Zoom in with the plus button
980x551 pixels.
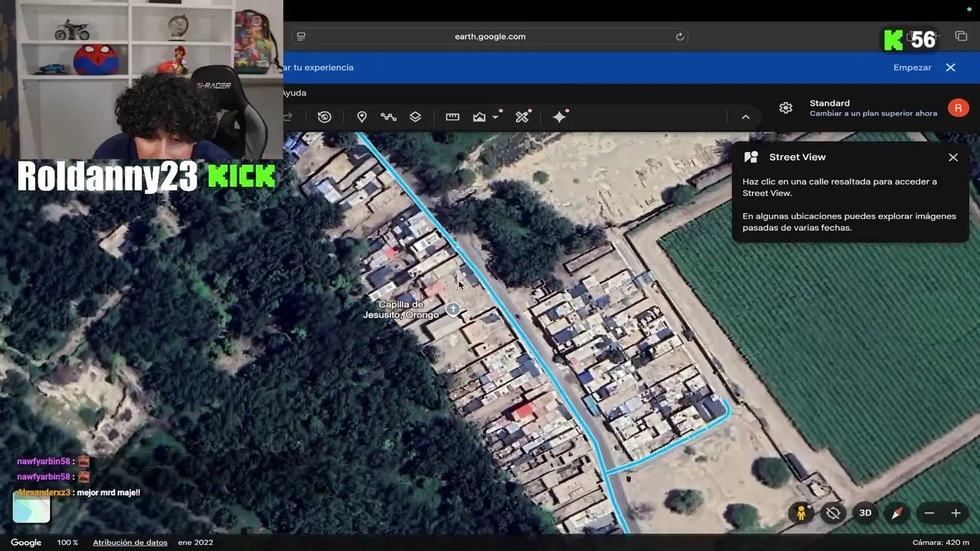[x=955, y=513]
